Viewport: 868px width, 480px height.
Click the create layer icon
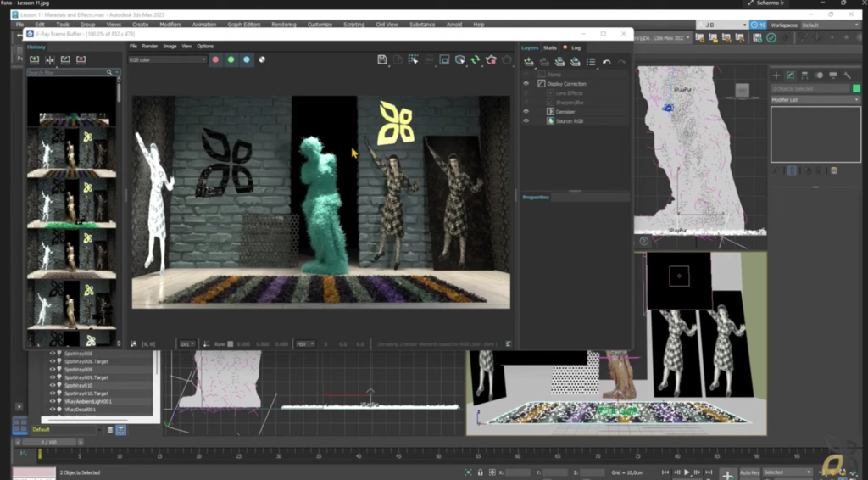pyautogui.click(x=529, y=62)
